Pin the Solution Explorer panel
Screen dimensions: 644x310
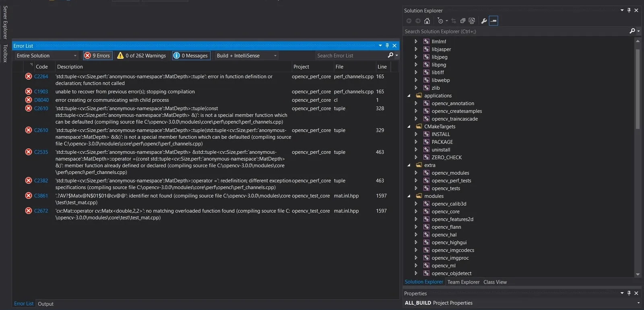point(629,10)
